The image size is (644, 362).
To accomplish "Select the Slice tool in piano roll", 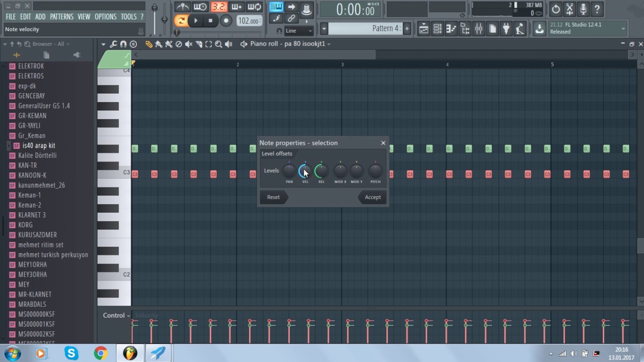I will (199, 44).
